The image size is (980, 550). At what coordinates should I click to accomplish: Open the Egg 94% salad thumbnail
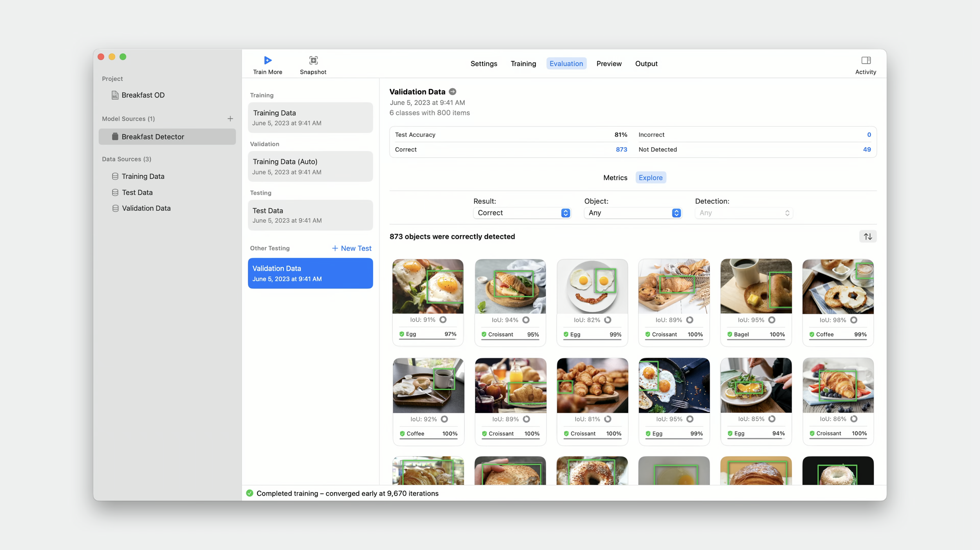[x=756, y=385]
